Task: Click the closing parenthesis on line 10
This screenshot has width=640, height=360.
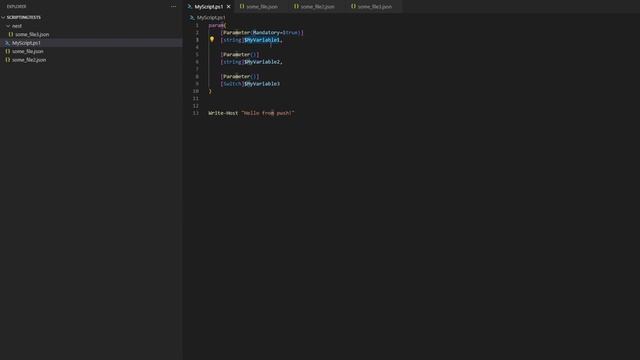Action: (x=210, y=91)
